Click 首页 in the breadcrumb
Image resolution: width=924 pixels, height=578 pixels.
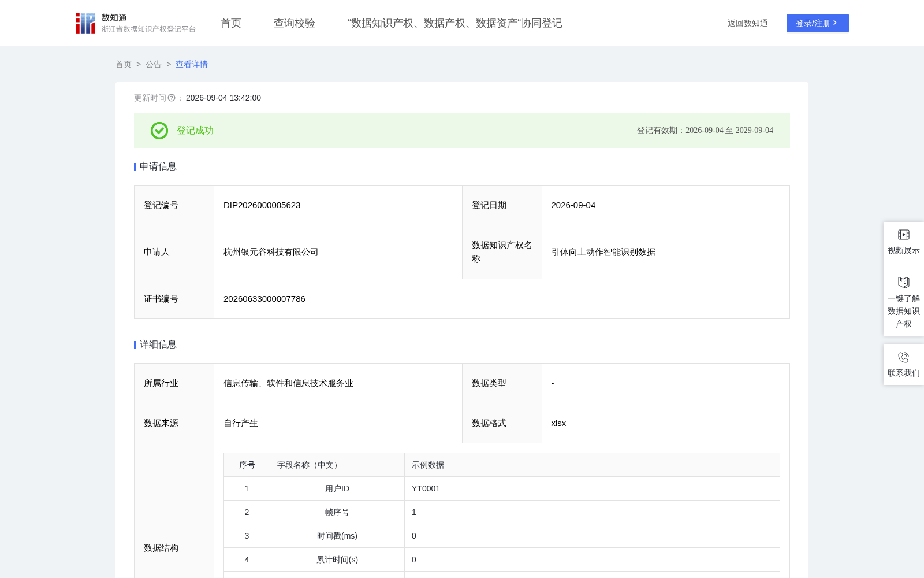click(x=124, y=64)
